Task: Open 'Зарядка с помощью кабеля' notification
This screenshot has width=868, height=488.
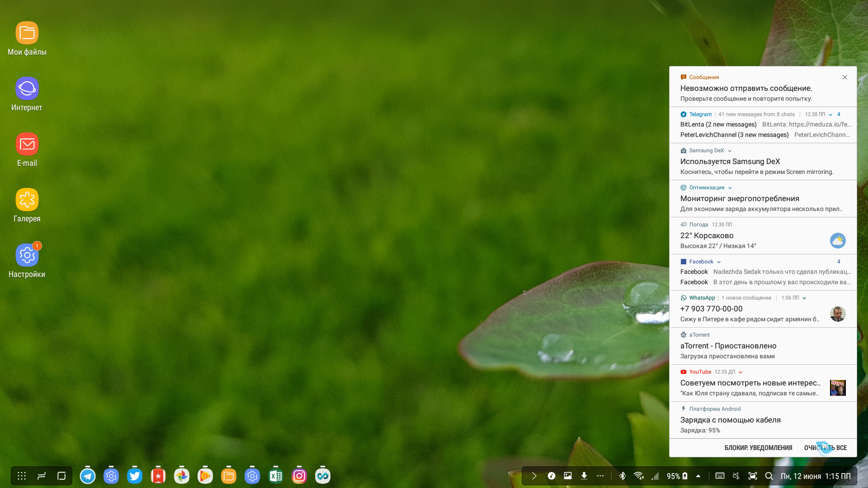Action: (763, 420)
